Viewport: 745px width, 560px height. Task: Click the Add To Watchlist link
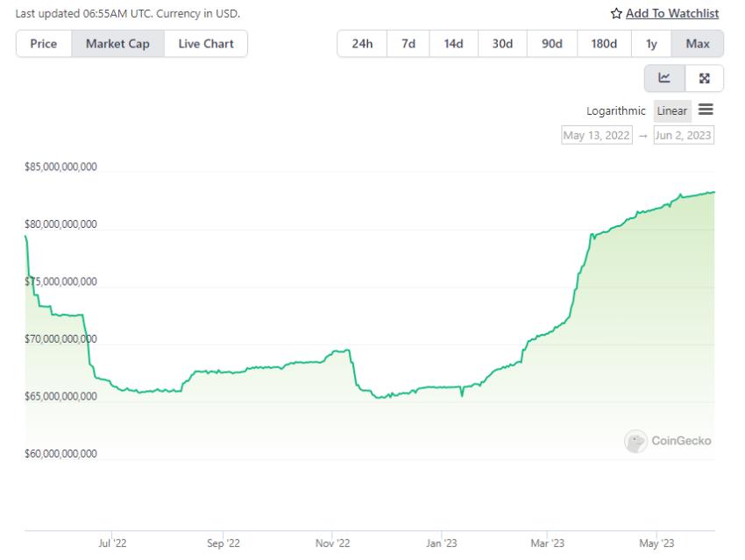click(672, 14)
